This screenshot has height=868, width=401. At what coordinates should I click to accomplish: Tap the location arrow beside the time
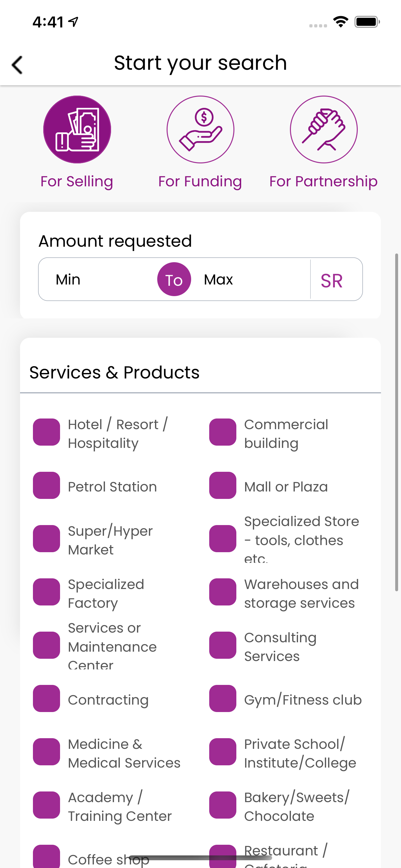point(73,22)
